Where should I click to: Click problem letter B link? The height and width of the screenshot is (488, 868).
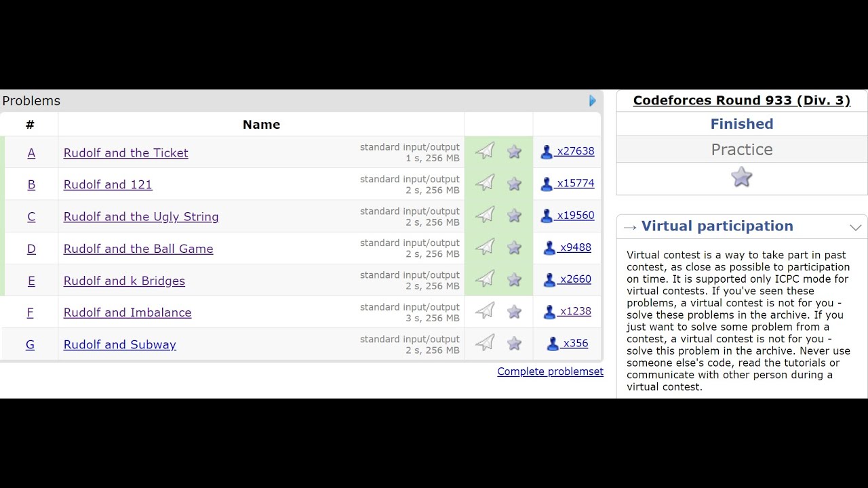[31, 184]
